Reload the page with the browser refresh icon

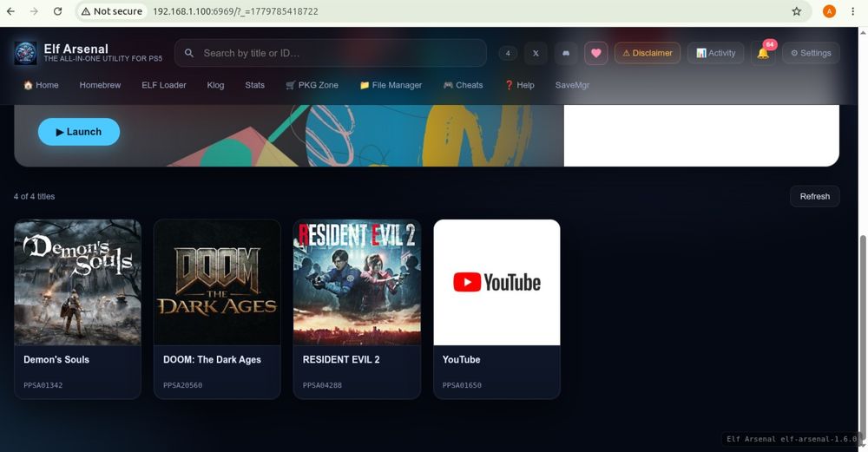(57, 11)
